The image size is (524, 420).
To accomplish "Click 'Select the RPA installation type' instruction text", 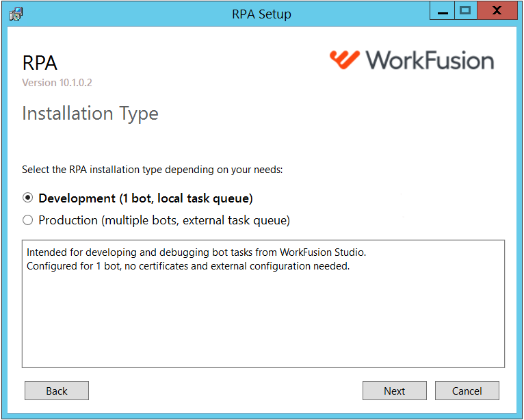I will [x=153, y=170].
